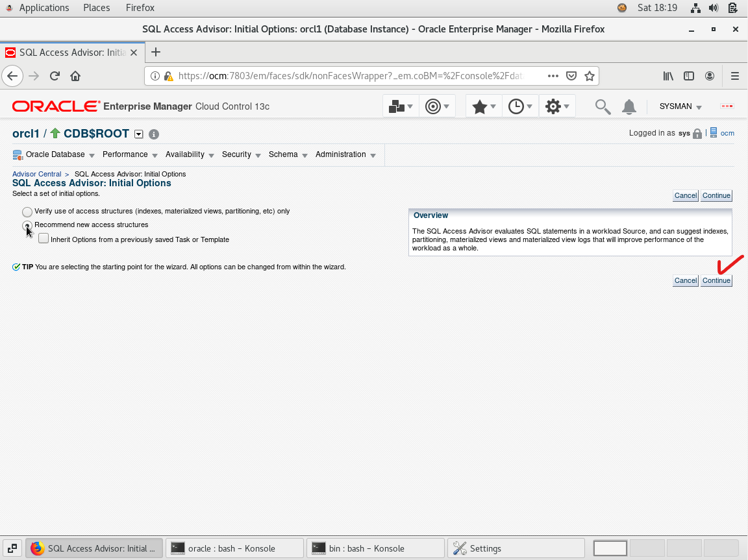The height and width of the screenshot is (560, 748).
Task: Open Setup gear menu
Action: coord(557,106)
